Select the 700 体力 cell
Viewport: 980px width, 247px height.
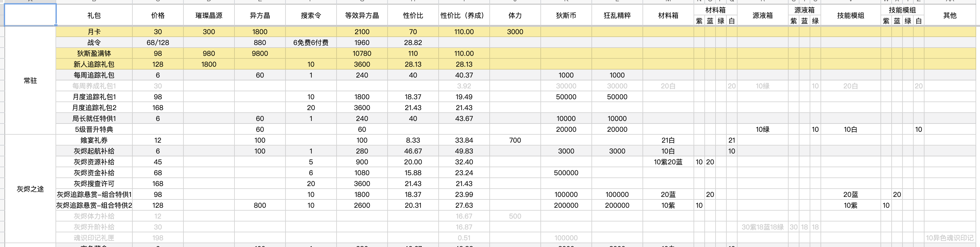515,140
